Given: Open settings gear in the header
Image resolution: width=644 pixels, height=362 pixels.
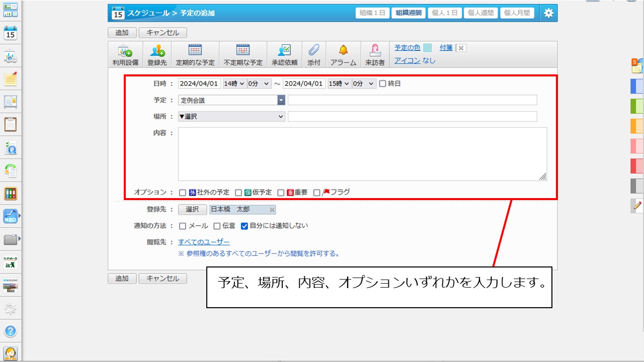Looking at the screenshot, I should coord(548,13).
